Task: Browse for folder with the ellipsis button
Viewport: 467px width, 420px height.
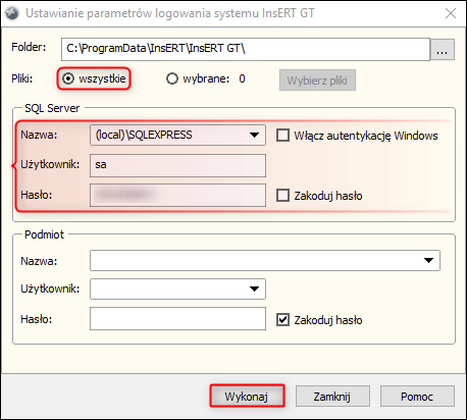Action: click(x=442, y=49)
